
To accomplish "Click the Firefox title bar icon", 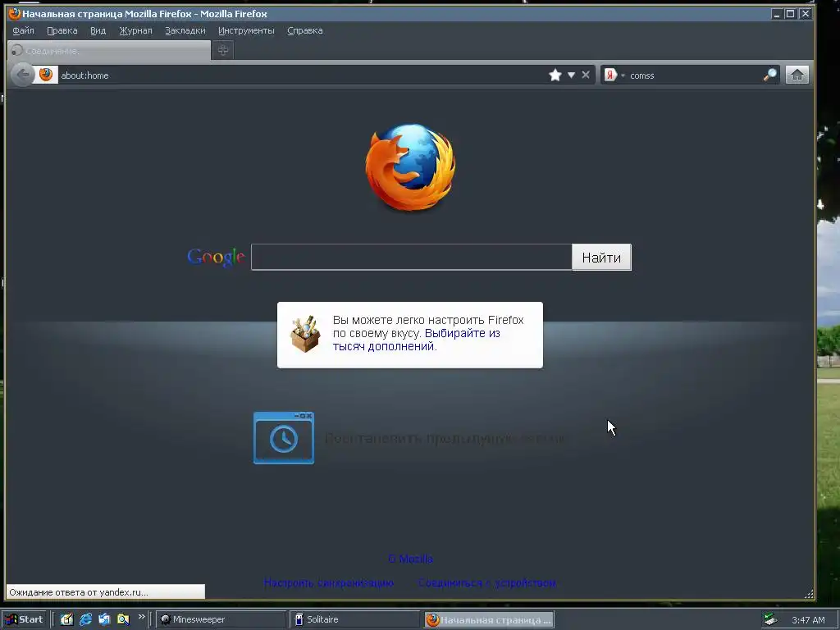I will (15, 14).
